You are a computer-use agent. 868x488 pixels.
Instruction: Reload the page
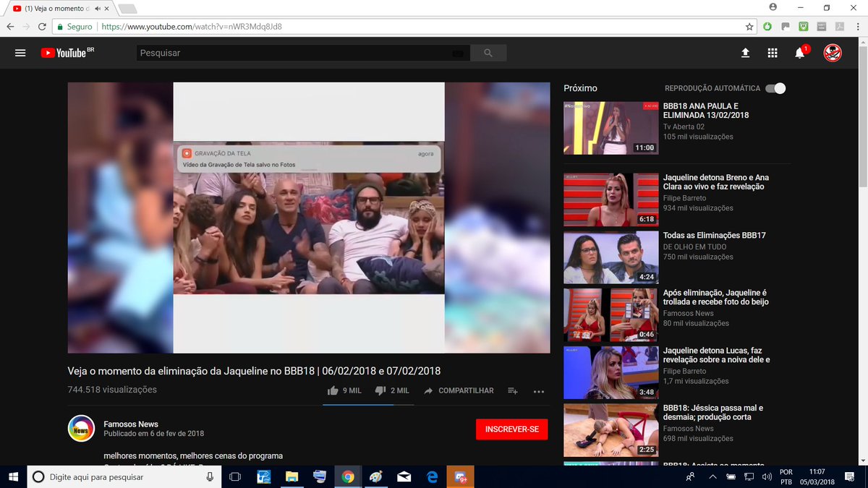[x=43, y=27]
